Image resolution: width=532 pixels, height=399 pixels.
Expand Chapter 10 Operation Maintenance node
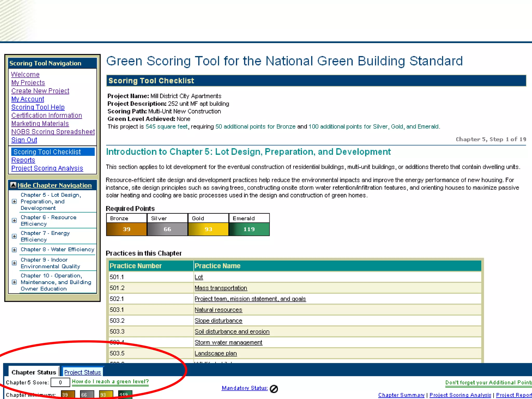click(15, 282)
